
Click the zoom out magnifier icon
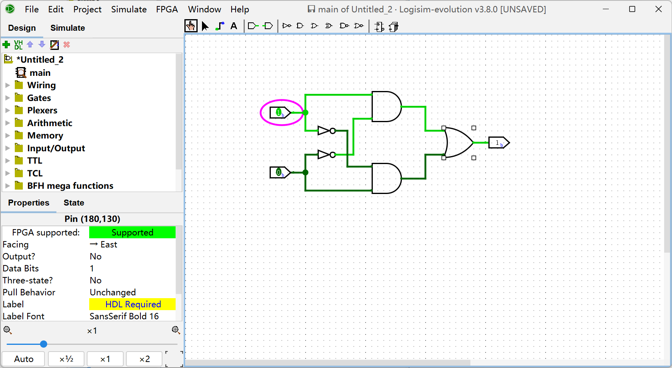[x=7, y=330]
